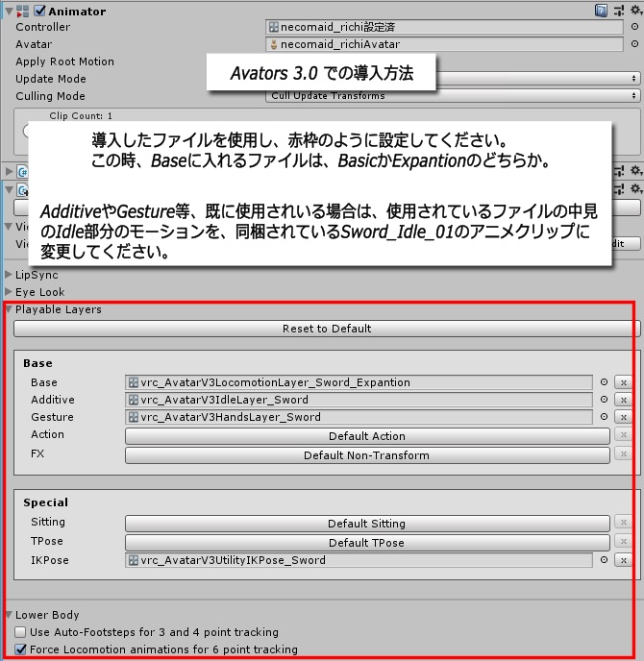Click the Default Non-Transform button

(x=367, y=455)
